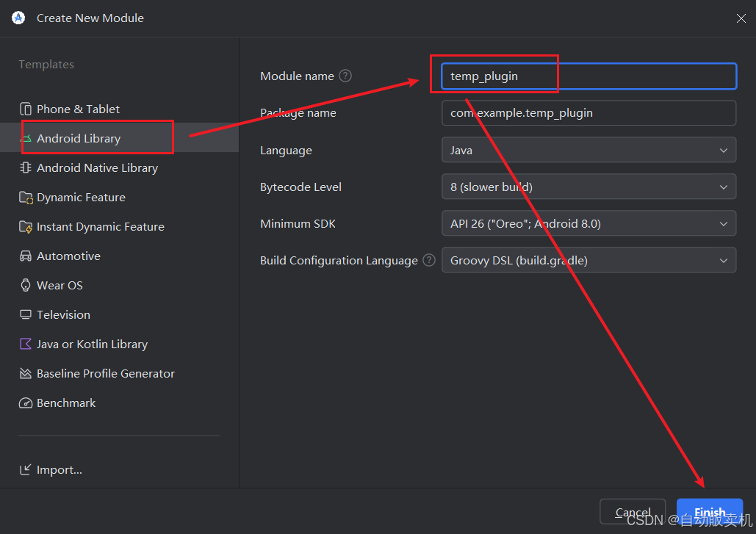
Task: Select Phone & Tablet template
Action: [x=119, y=109]
